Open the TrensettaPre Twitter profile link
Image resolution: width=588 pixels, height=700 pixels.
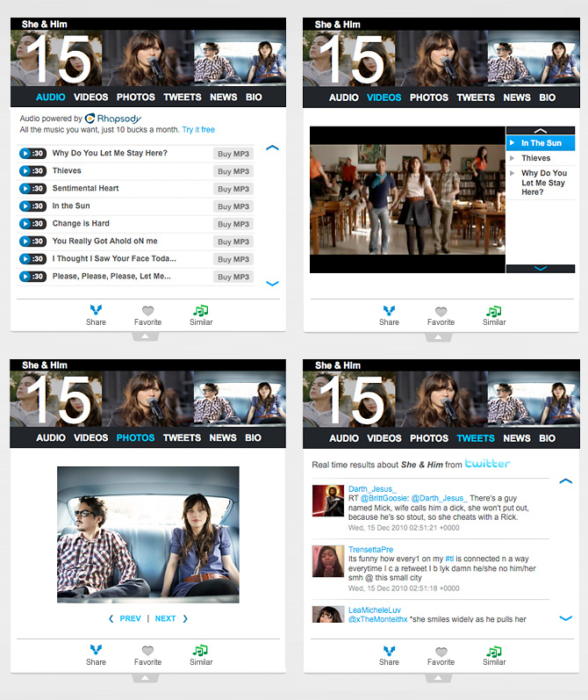click(370, 550)
